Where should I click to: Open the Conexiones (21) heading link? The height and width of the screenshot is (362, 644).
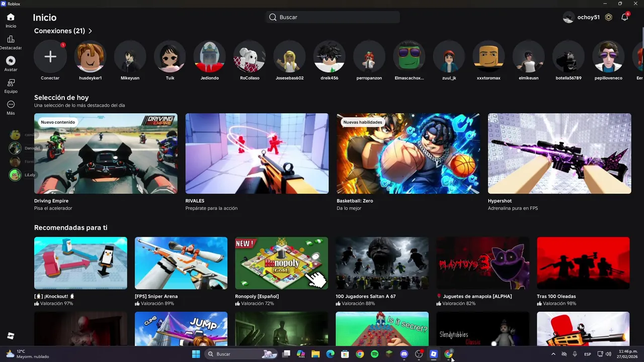pos(59,31)
